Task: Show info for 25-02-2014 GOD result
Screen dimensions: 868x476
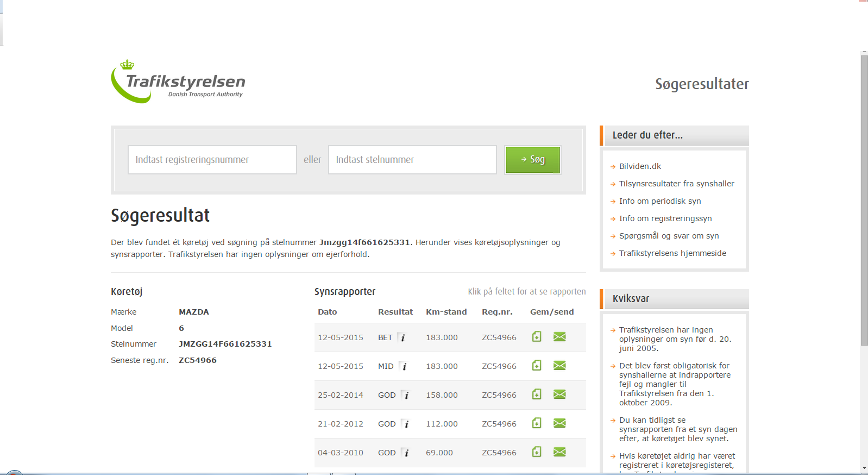Action: pyautogui.click(x=406, y=395)
